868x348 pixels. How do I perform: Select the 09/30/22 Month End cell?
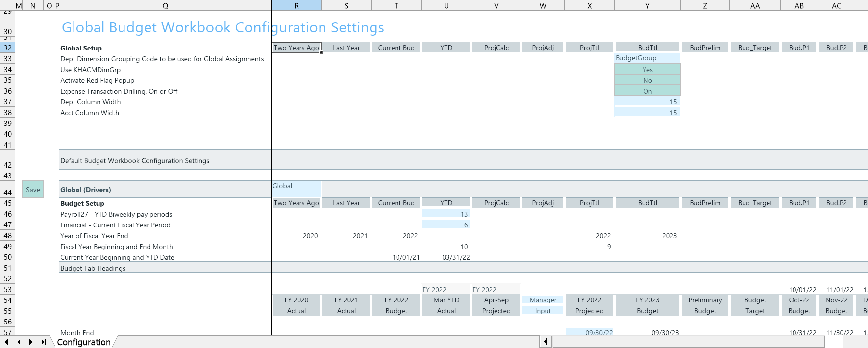click(589, 332)
